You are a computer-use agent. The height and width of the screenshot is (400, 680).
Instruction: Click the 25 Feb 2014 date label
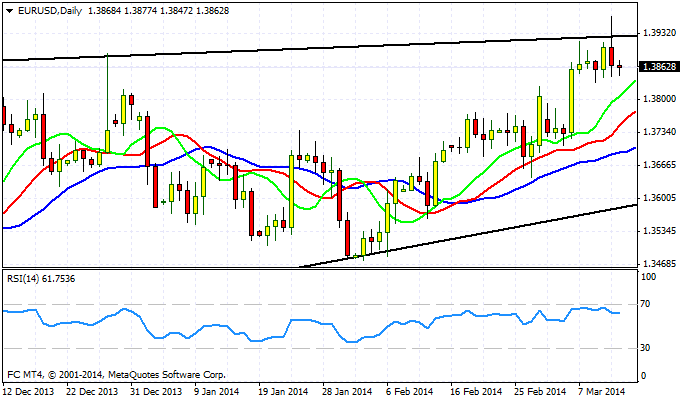click(540, 392)
